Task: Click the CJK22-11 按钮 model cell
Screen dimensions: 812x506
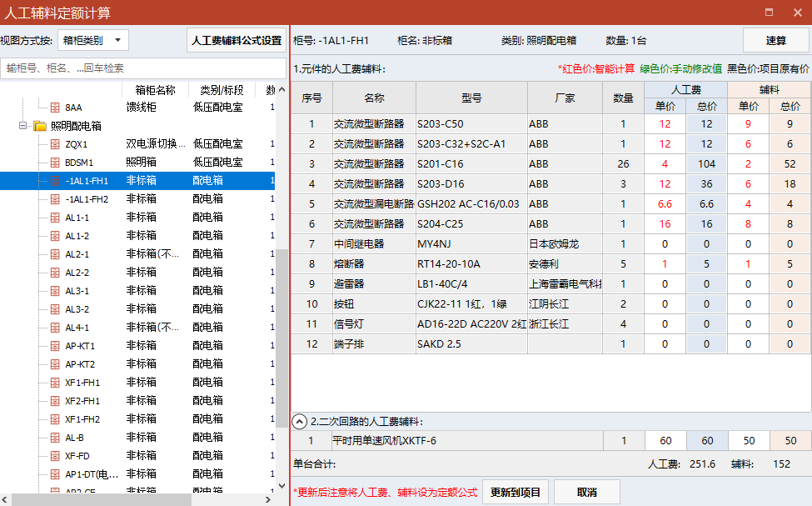Action: click(x=471, y=303)
